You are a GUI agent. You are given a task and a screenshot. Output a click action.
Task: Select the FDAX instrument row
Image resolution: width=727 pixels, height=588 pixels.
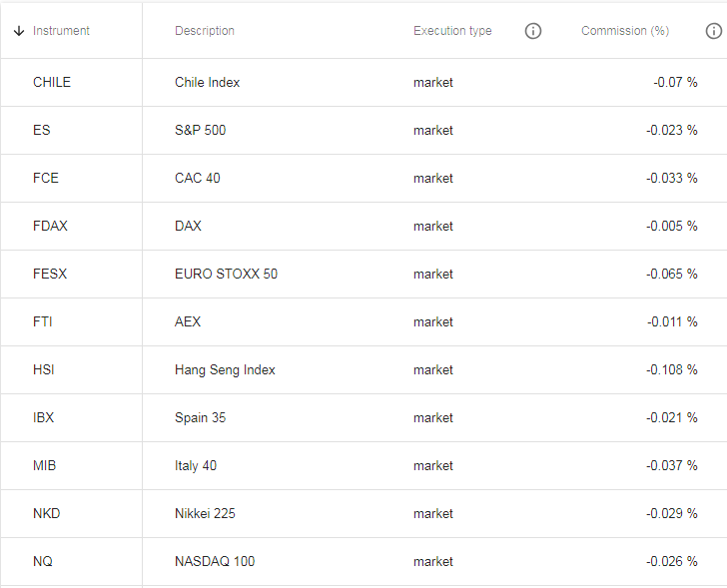(x=363, y=227)
